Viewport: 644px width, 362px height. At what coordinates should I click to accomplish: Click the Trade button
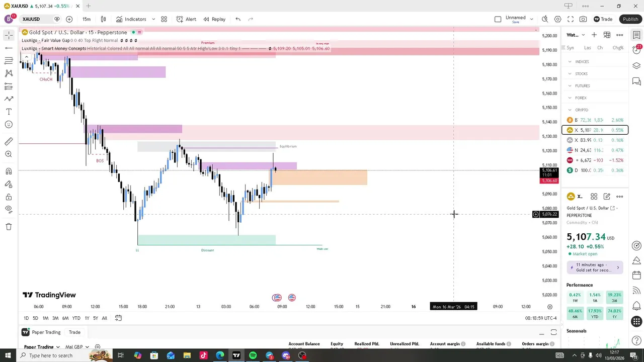603,19
